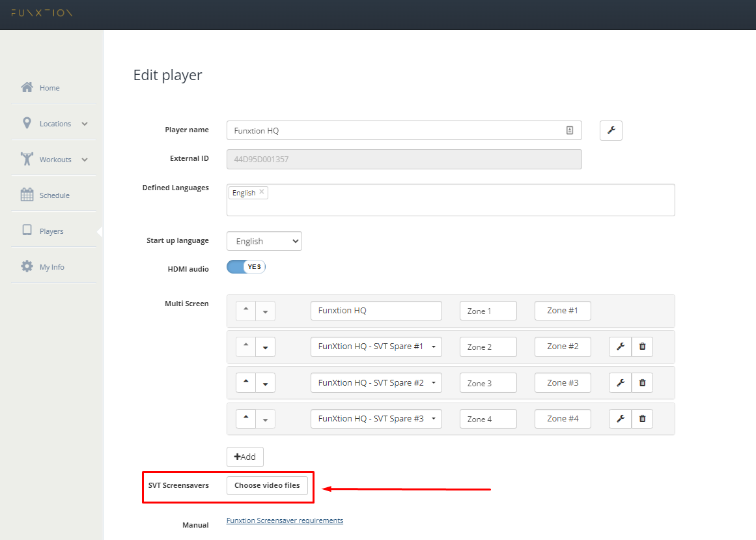Open the SVT Spare #3 player dropdown
756x540 pixels.
pyautogui.click(x=376, y=418)
